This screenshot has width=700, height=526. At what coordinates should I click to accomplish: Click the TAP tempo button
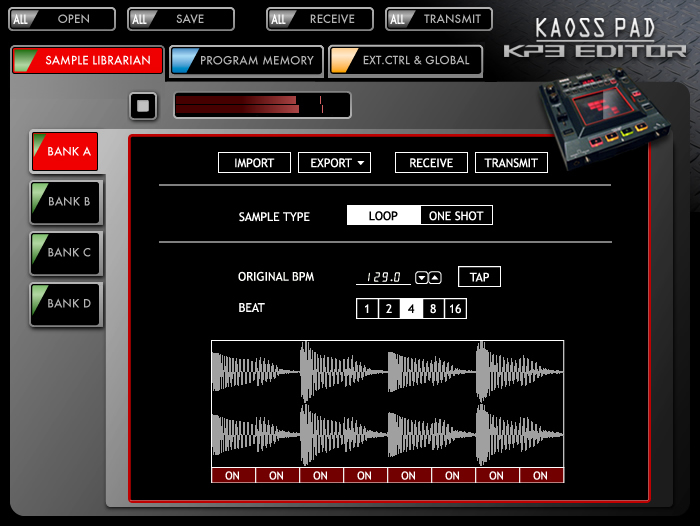[x=479, y=277]
